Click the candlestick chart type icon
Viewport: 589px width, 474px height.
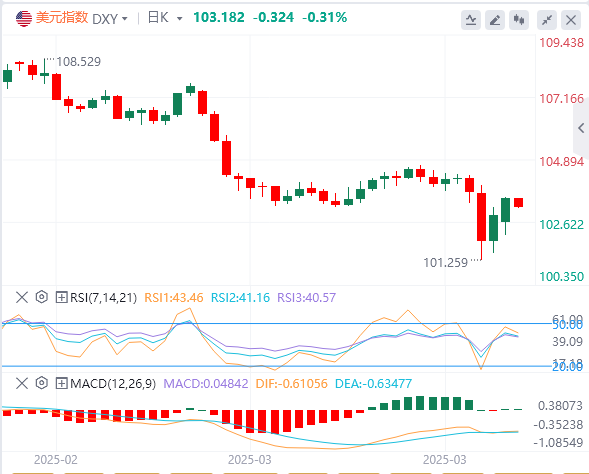(519, 20)
